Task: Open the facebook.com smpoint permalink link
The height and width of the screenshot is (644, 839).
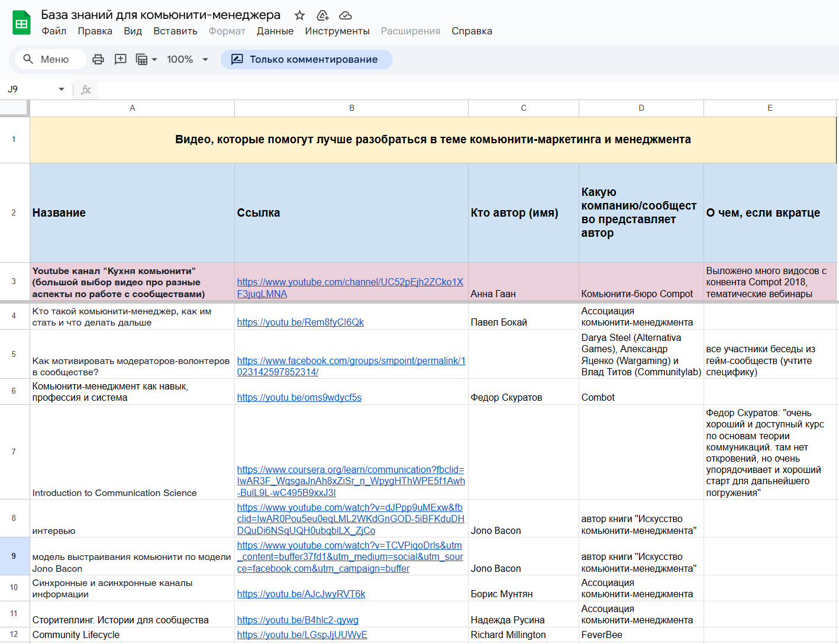Action: (x=351, y=366)
